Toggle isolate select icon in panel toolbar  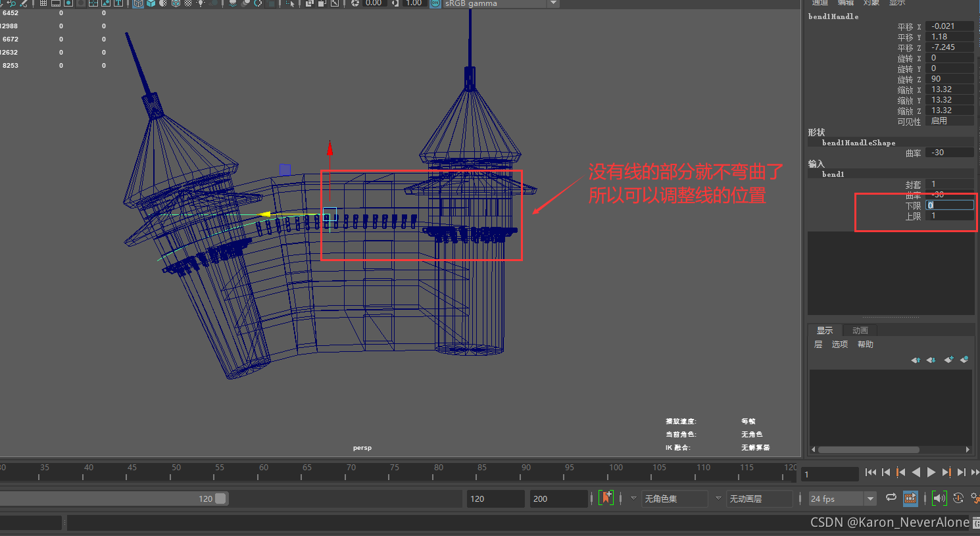coord(290,3)
